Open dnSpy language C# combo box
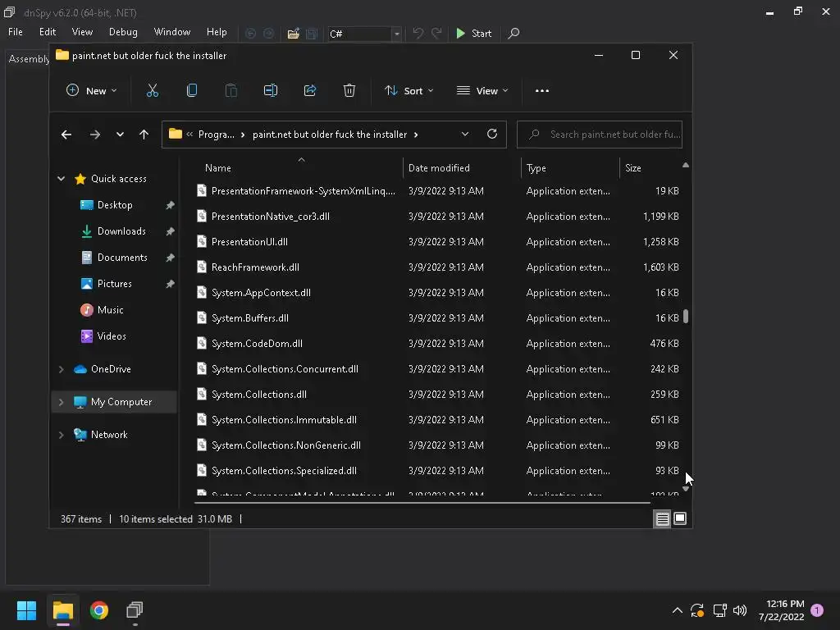Viewport: 840px width, 630px height. click(364, 34)
